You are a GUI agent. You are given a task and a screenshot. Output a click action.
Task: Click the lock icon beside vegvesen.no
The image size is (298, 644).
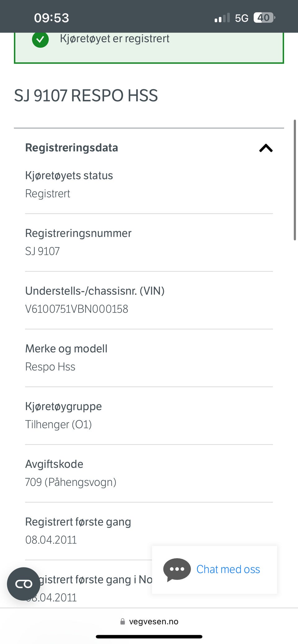click(x=123, y=621)
